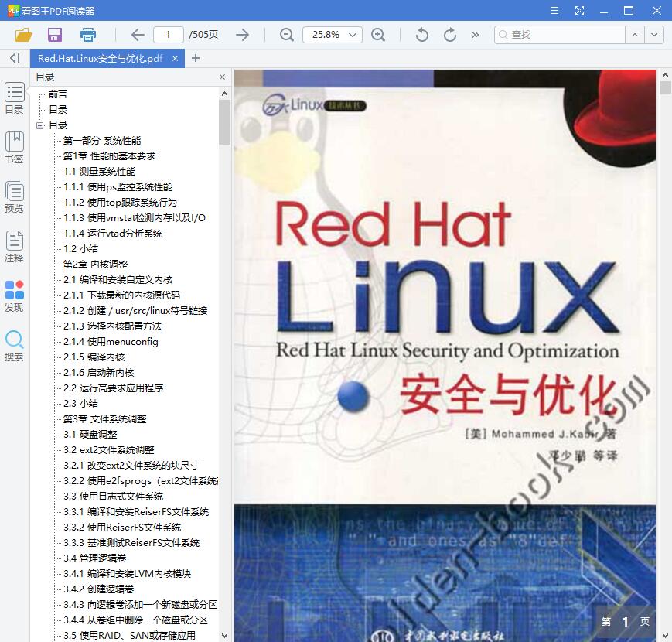Click the page number input field
Image resolution: width=672 pixels, height=642 pixels.
[169, 35]
